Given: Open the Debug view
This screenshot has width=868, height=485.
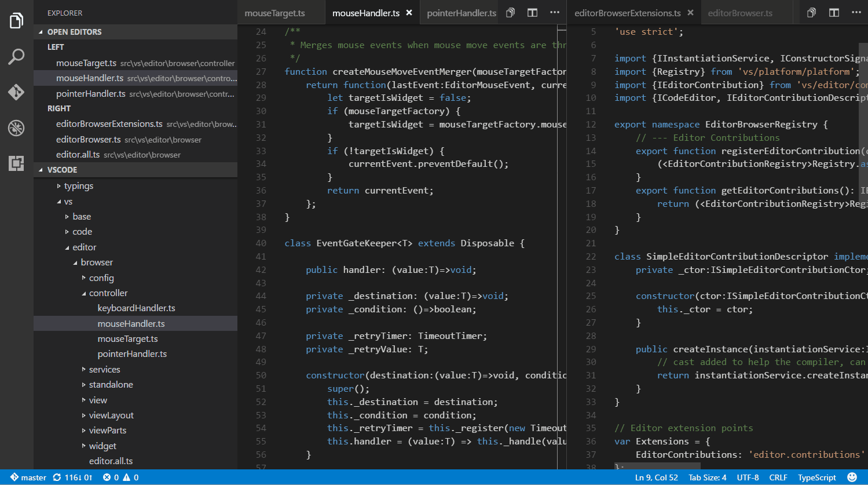Looking at the screenshot, I should click(x=16, y=127).
